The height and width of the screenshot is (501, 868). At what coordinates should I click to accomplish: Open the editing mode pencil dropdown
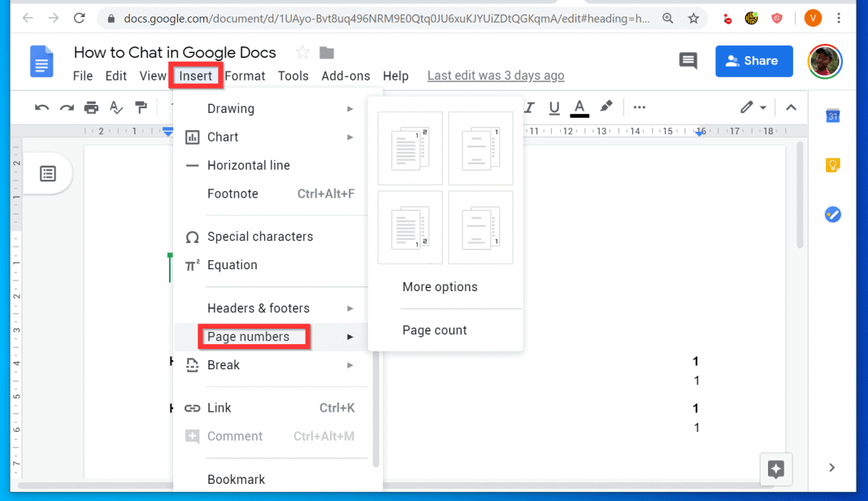pos(753,107)
